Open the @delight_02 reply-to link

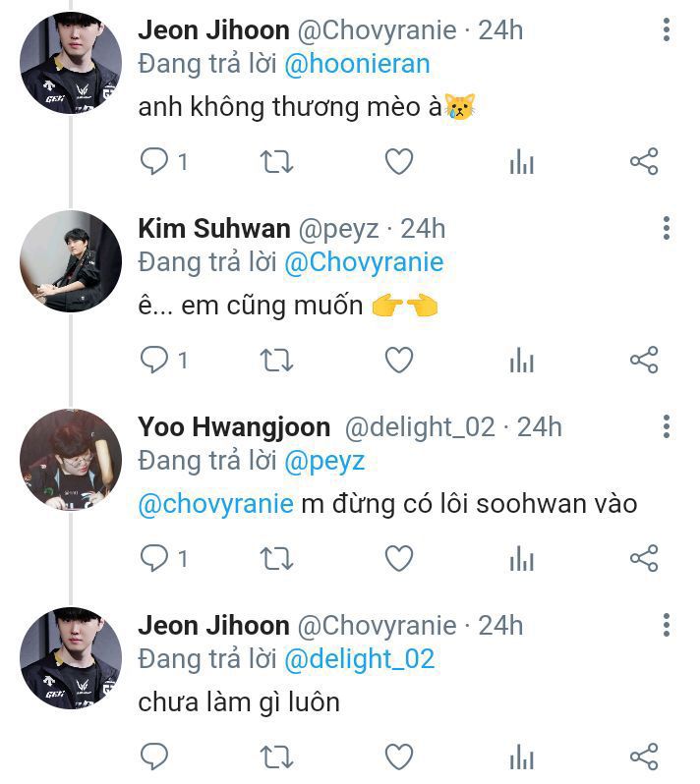point(359,659)
